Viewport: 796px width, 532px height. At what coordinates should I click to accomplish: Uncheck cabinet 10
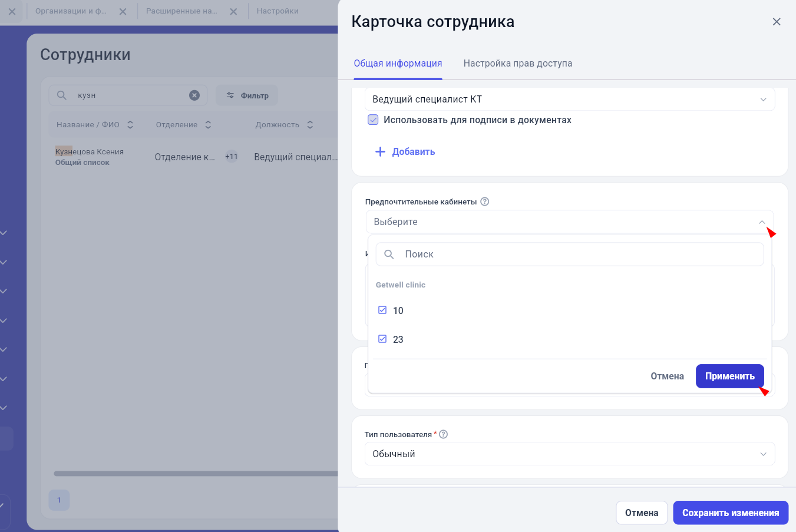[382, 310]
